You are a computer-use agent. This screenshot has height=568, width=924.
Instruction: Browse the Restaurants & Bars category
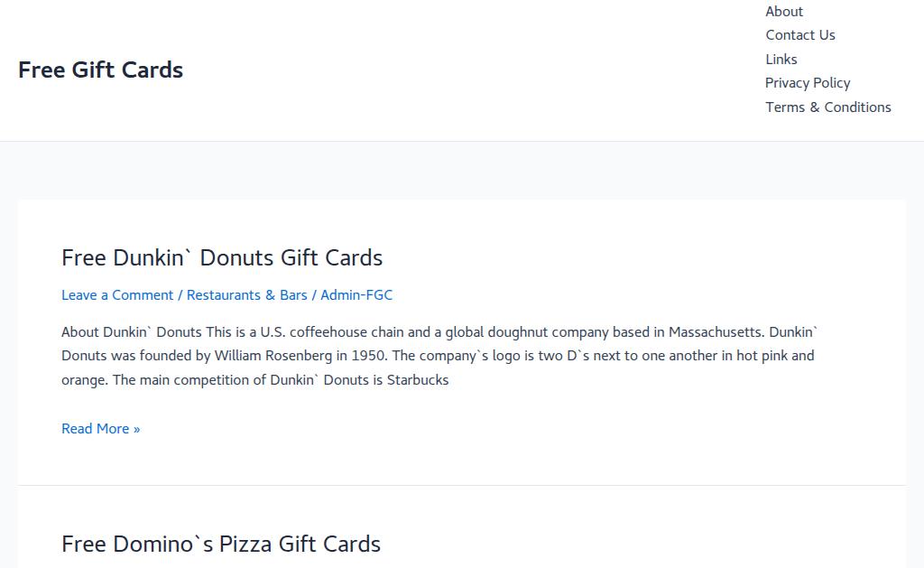246,295
